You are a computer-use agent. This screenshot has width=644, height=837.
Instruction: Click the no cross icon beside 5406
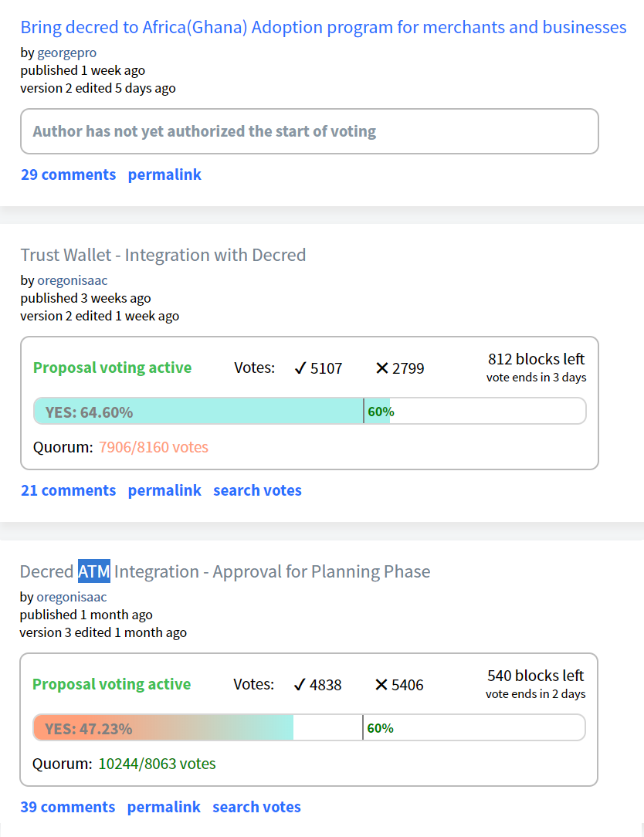coord(381,685)
